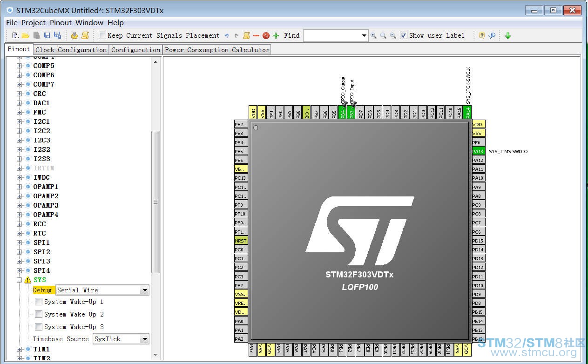
Task: Switch to the Configuration tab
Action: point(135,50)
